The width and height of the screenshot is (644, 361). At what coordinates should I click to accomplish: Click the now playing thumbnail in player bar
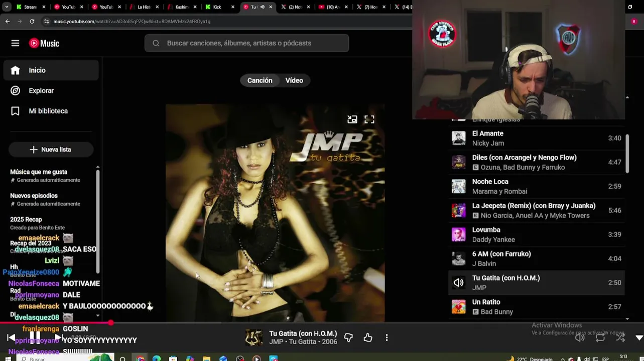253,337
